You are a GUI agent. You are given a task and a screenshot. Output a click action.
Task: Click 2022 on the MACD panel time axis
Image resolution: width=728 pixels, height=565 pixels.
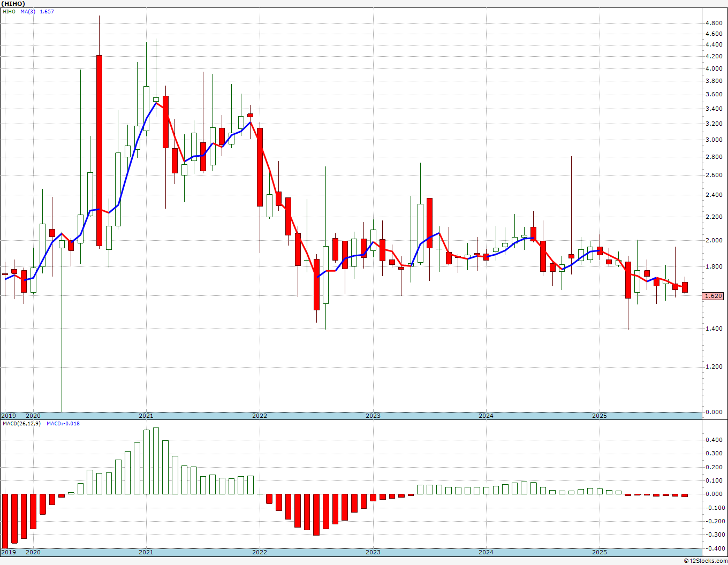coord(260,552)
